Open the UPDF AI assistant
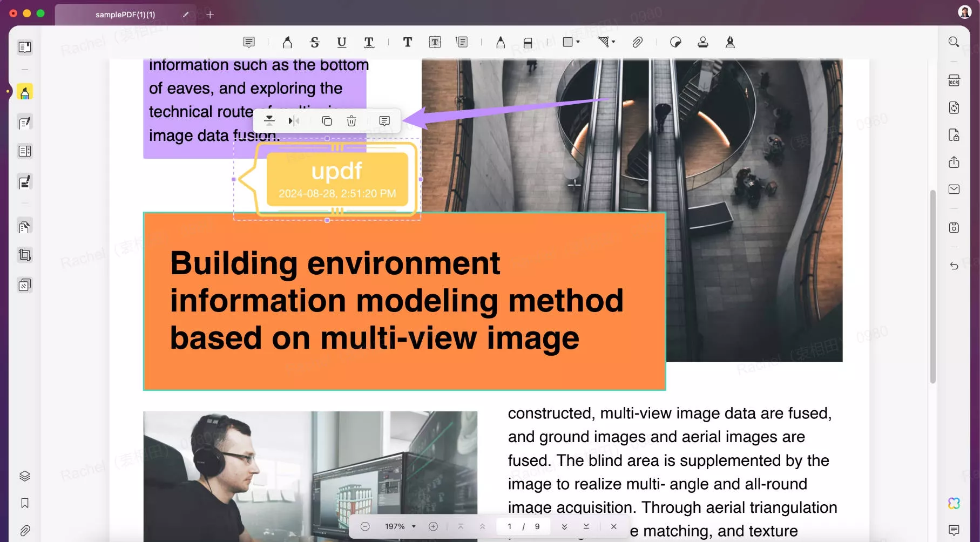 point(954,503)
